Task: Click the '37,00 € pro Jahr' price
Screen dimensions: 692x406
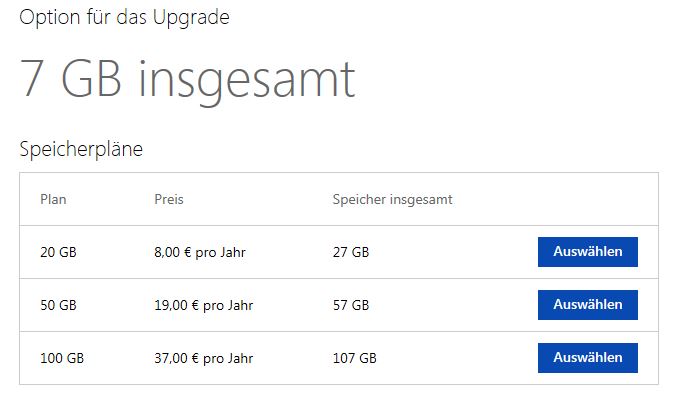Action: coord(203,358)
